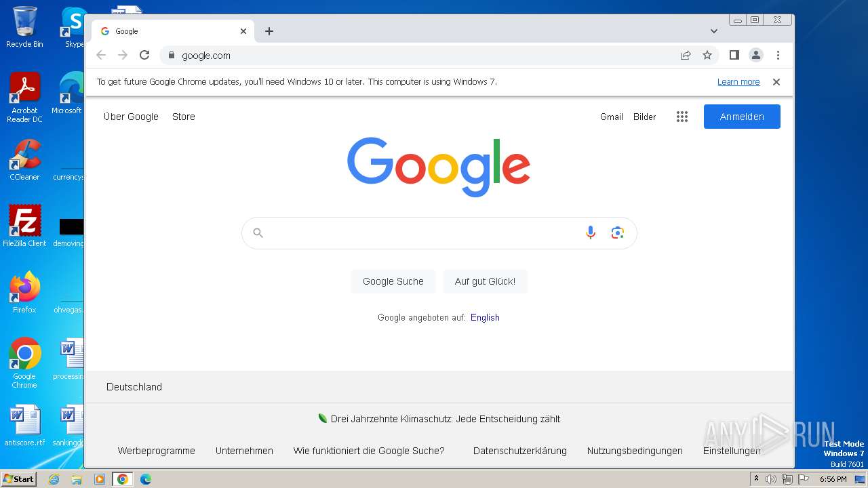Search by image with the Google Lens icon
868x488 pixels.
617,232
